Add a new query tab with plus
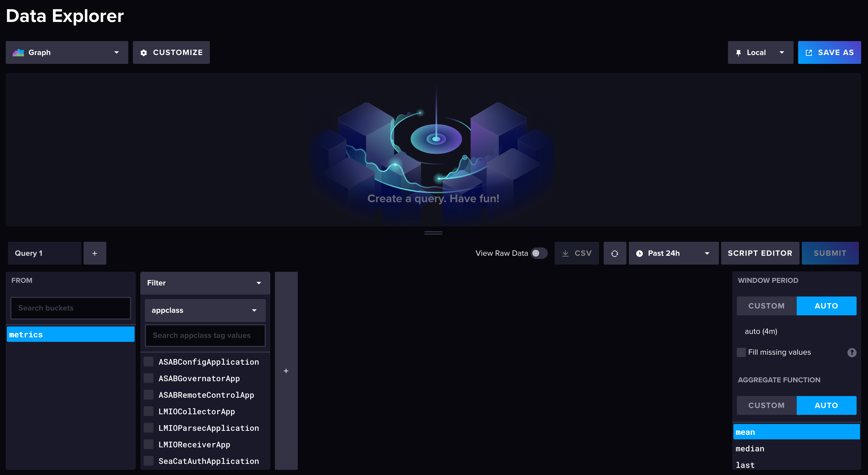Image resolution: width=868 pixels, height=475 pixels. pos(95,253)
